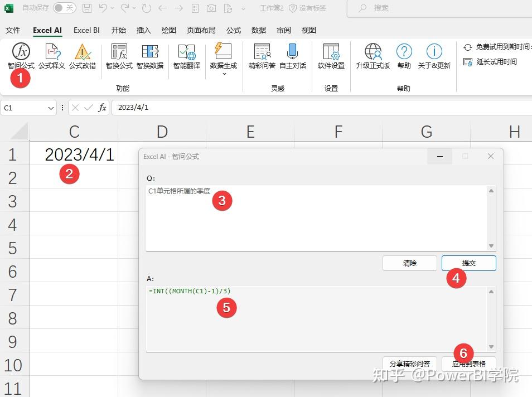Switch to the 审阅 tab
Image resolution: width=532 pixels, height=397 pixels.
(x=284, y=30)
